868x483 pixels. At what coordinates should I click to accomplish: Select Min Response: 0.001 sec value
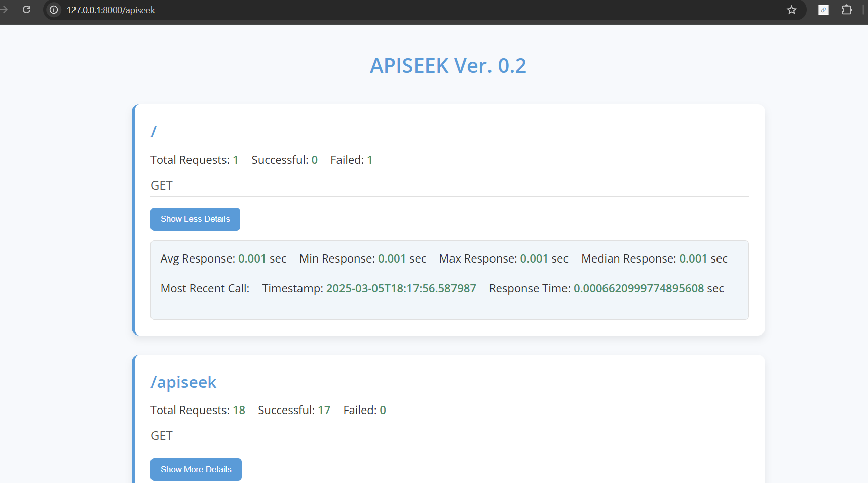tap(363, 258)
